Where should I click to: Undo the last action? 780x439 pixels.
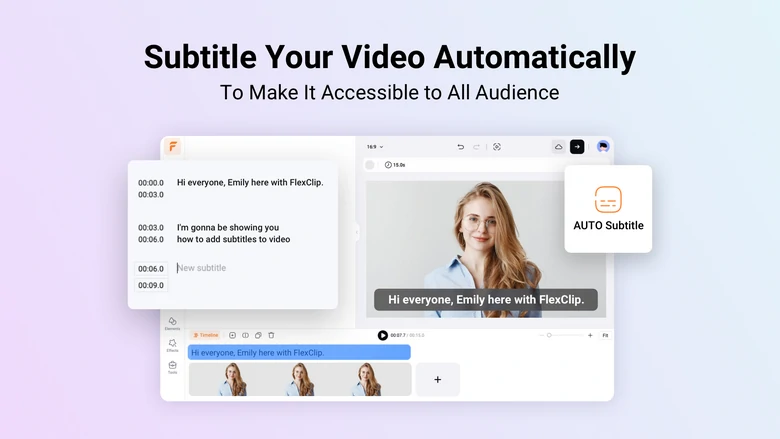[461, 147]
